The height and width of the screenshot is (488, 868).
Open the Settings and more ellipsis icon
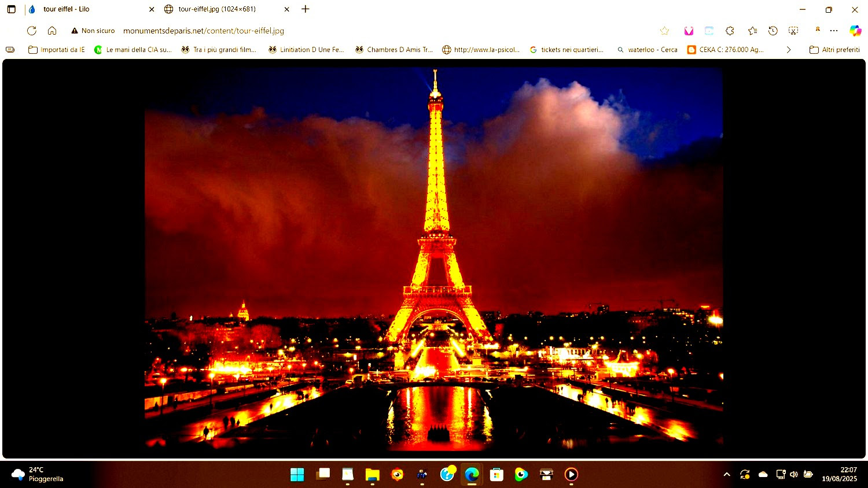point(834,31)
